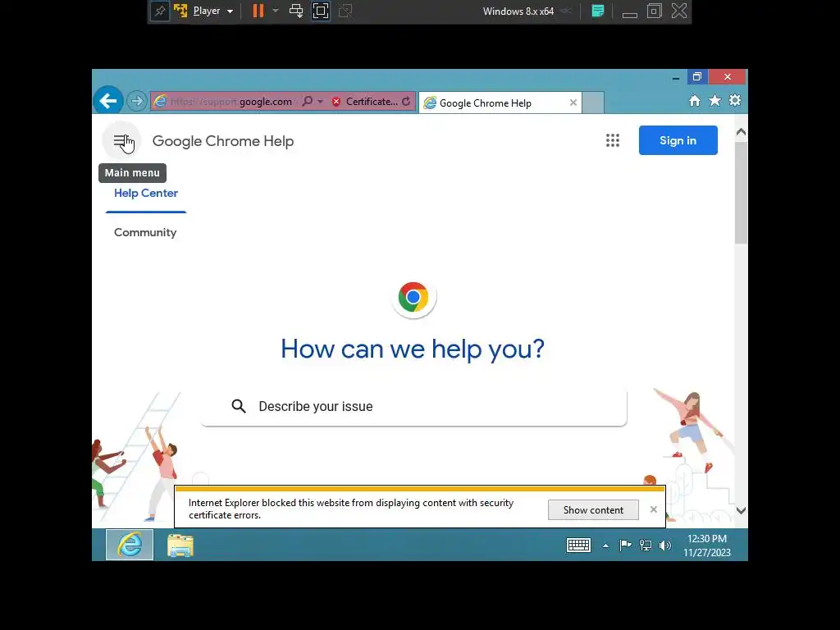Toggle VMware full screen mode icon
The height and width of the screenshot is (630, 840).
(x=321, y=11)
